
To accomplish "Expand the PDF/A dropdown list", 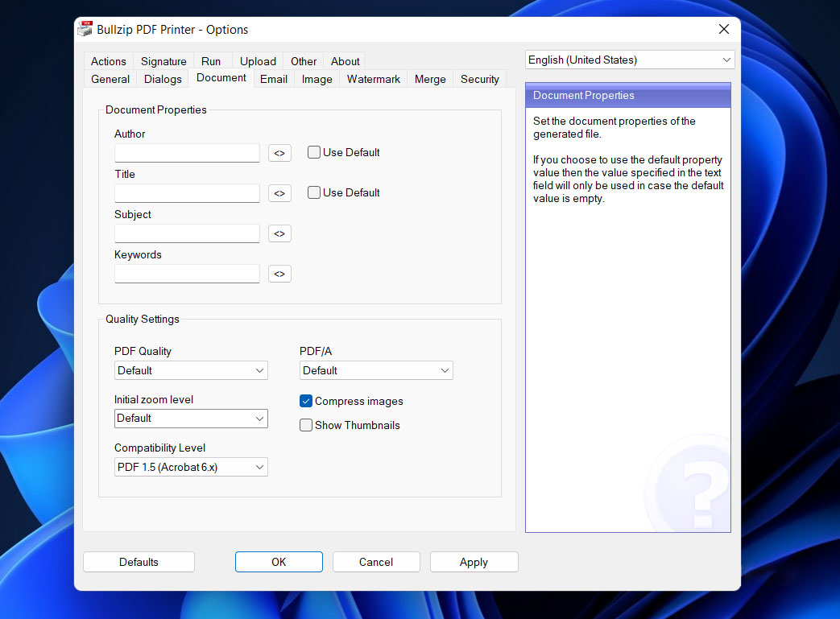I will pos(376,370).
